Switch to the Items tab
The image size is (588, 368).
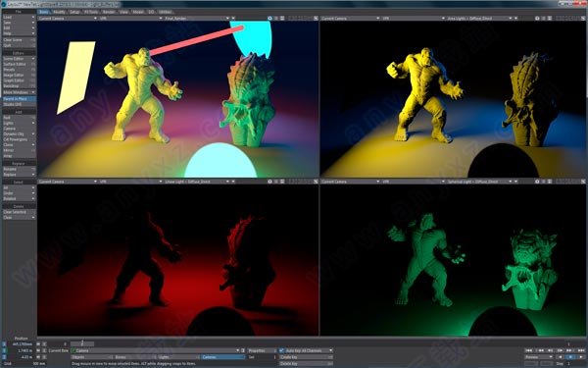(44, 12)
